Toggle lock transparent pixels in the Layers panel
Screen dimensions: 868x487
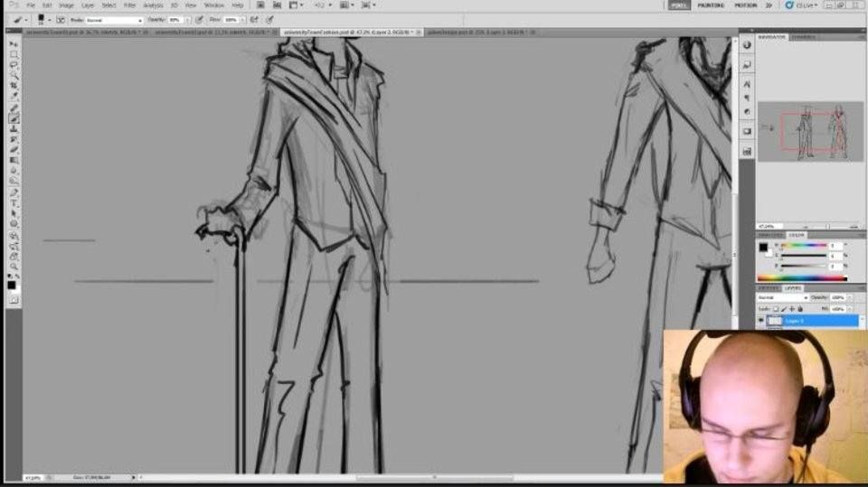coord(776,308)
